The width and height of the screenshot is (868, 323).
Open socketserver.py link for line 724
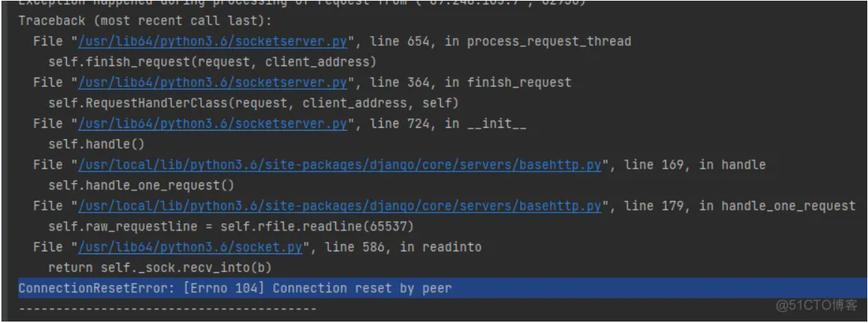211,123
